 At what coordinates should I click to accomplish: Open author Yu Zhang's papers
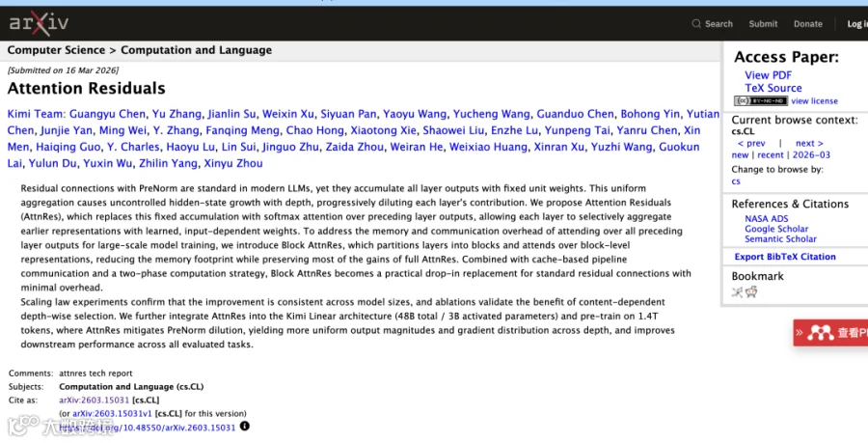pos(176,114)
